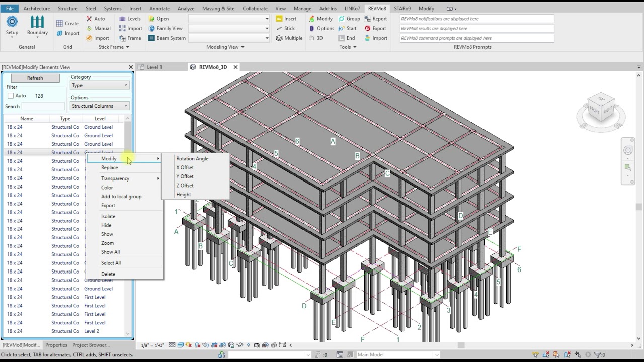
Task: Open Family View
Action: click(x=166, y=28)
